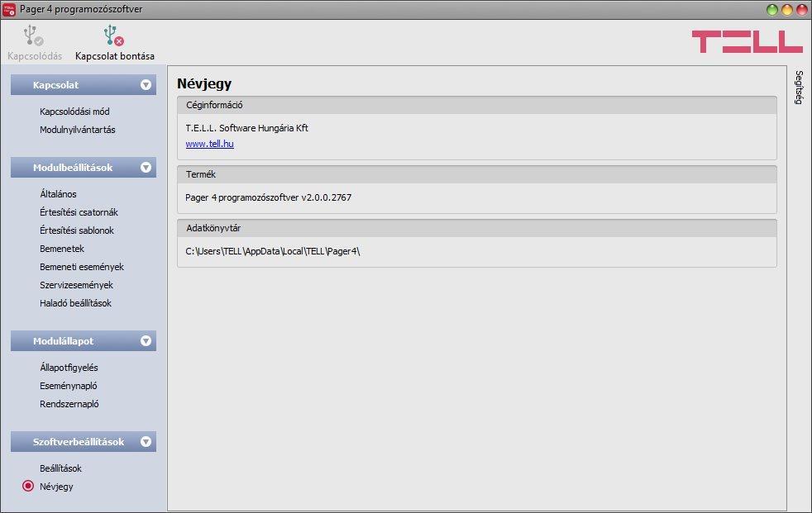This screenshot has width=812, height=513.
Task: Click the Modulbeállítások section header label
Action: [73, 168]
